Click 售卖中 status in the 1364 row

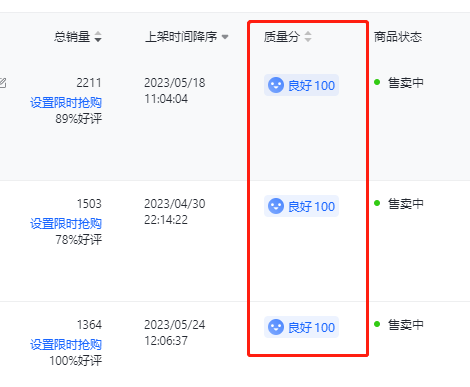click(x=406, y=325)
